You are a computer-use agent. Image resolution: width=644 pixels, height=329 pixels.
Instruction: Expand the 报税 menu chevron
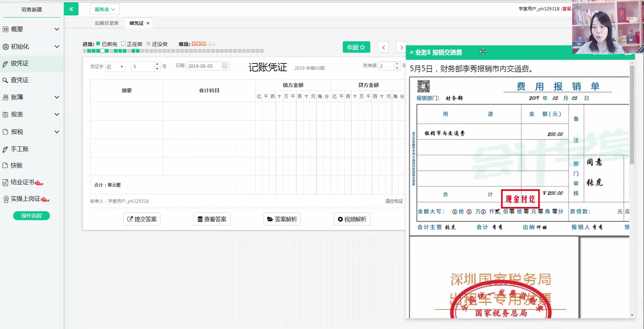[x=57, y=132]
